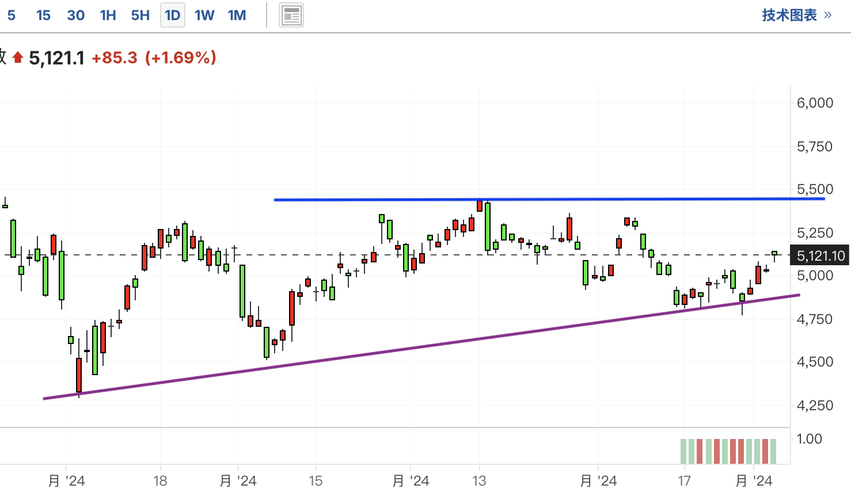The height and width of the screenshot is (504, 851).
Task: Click the 1.00 volume axis label
Action: click(x=809, y=438)
